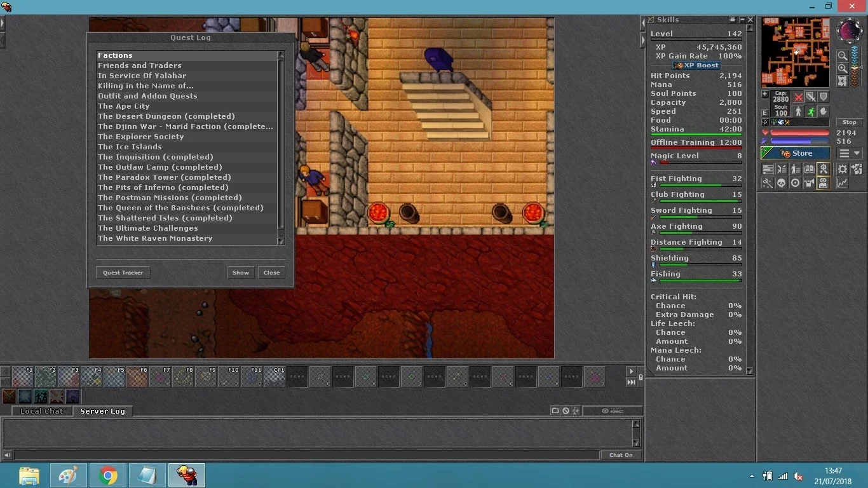868x488 pixels.
Task: Switch to the Server Log tab
Action: [x=102, y=411]
